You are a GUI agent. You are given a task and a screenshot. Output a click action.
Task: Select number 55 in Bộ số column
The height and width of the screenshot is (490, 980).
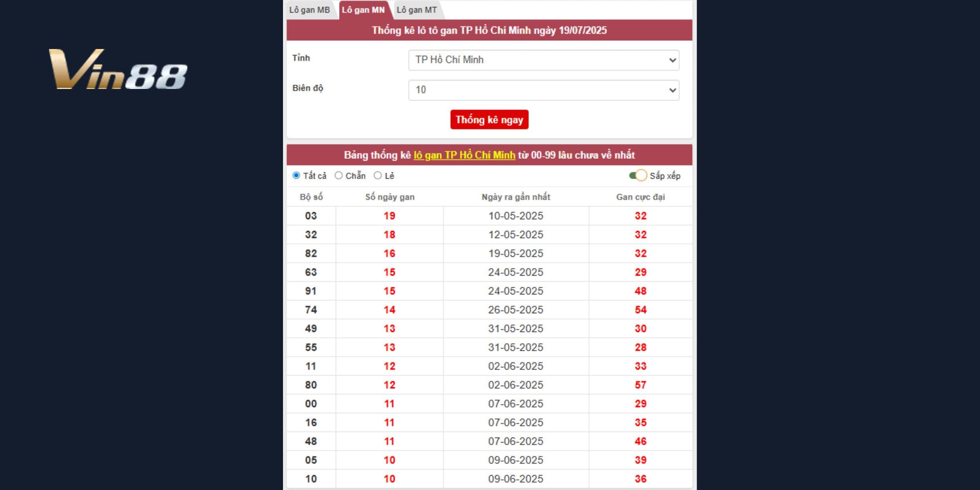311,348
